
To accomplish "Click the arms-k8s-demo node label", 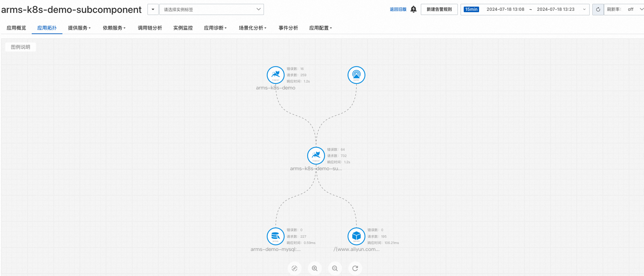I will (x=275, y=88).
